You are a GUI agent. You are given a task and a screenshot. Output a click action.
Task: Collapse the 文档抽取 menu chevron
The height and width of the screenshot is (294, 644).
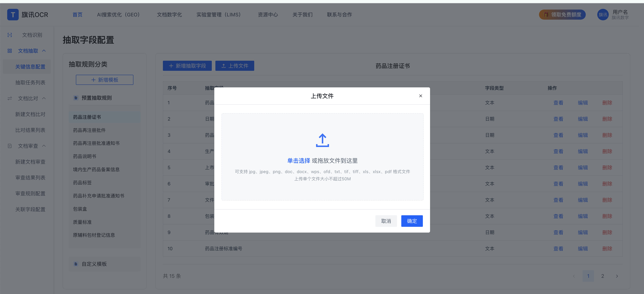pos(44,51)
